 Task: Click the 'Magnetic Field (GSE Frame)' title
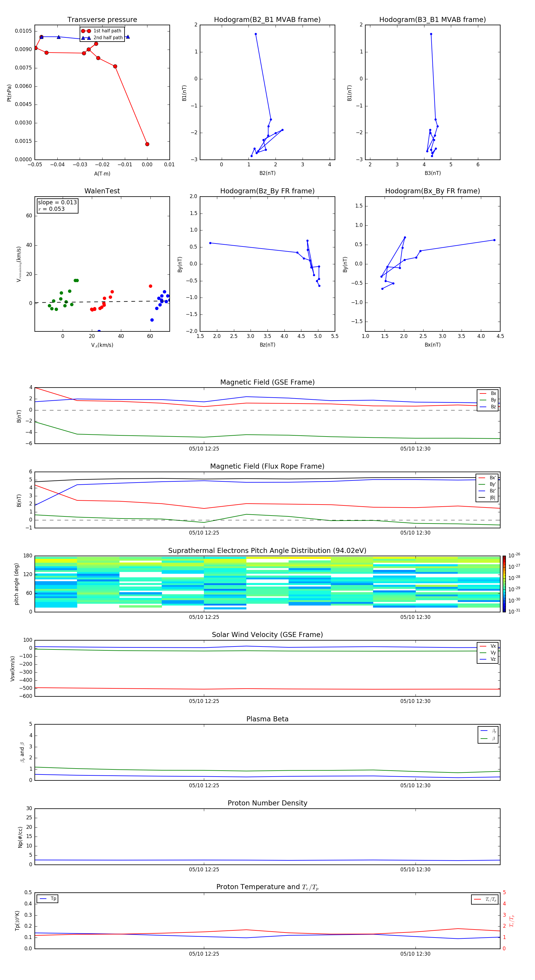pos(267,382)
